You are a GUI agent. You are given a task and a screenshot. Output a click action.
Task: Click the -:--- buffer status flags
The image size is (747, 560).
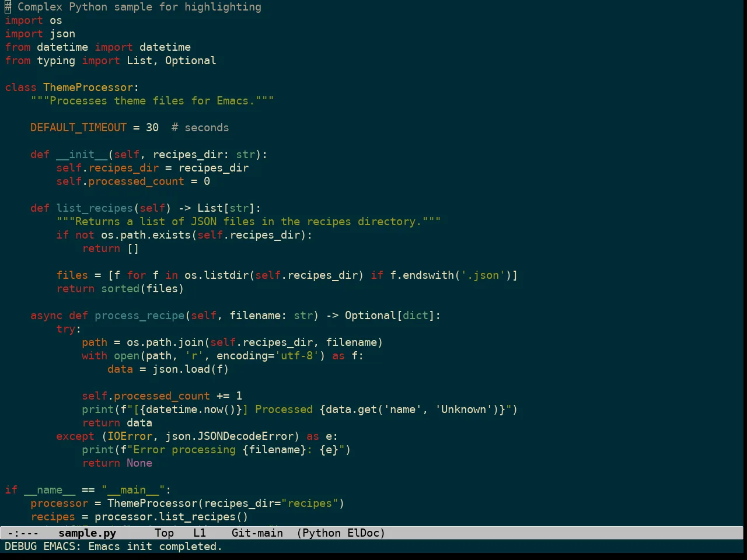23,533
